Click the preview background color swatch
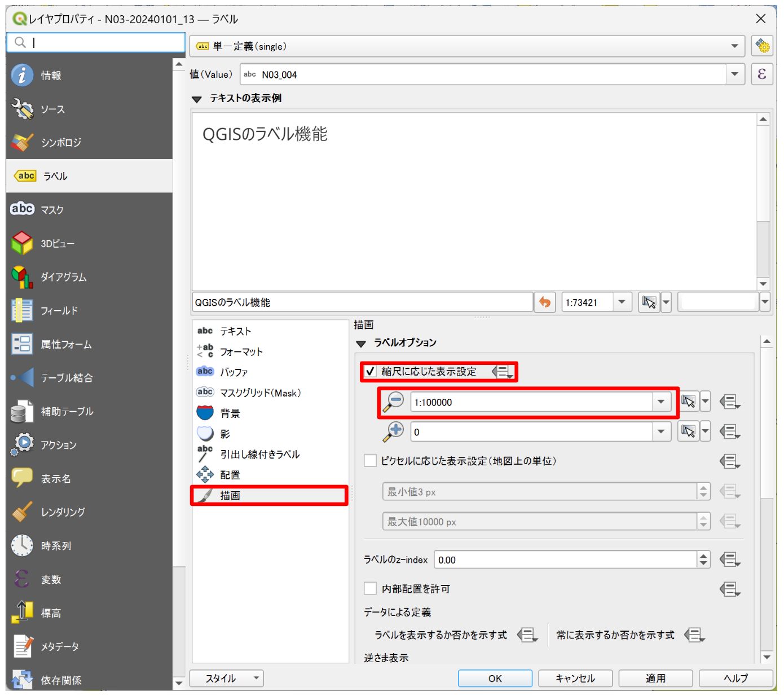The height and width of the screenshot is (696, 784). coord(719,302)
